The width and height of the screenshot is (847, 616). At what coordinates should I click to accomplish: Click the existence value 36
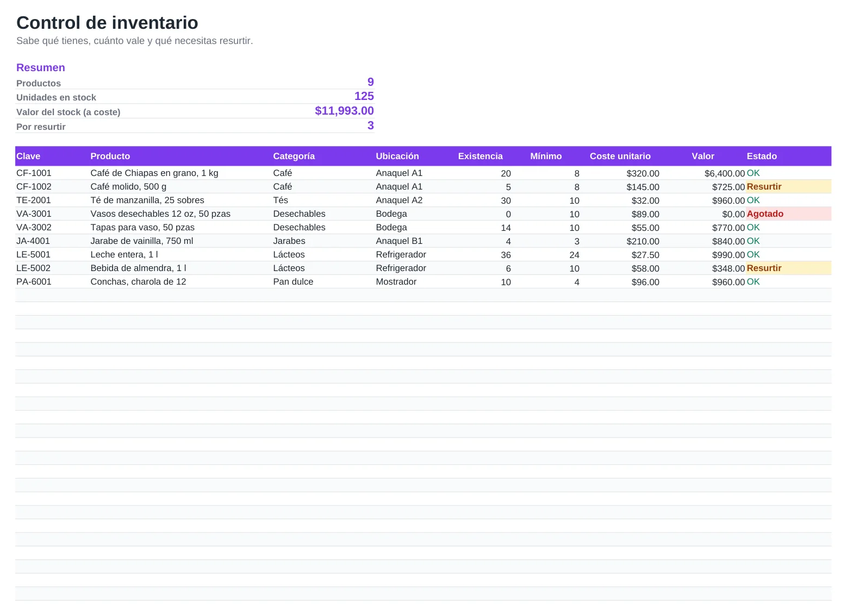[506, 255]
